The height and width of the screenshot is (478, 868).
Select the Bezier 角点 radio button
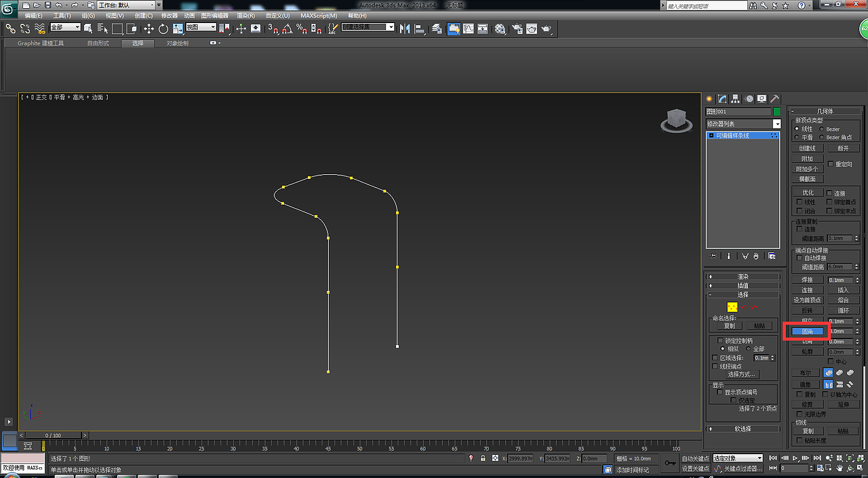822,137
